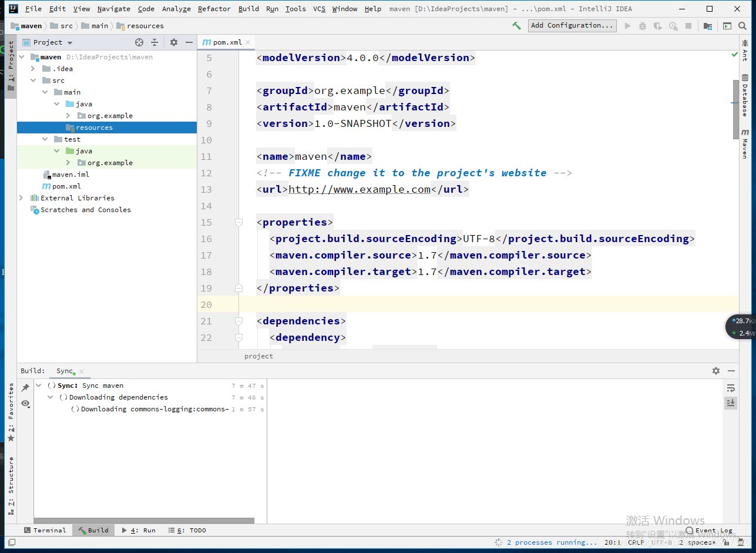Image resolution: width=756 pixels, height=553 pixels.
Task: Open Build panel gear settings
Action: point(716,371)
